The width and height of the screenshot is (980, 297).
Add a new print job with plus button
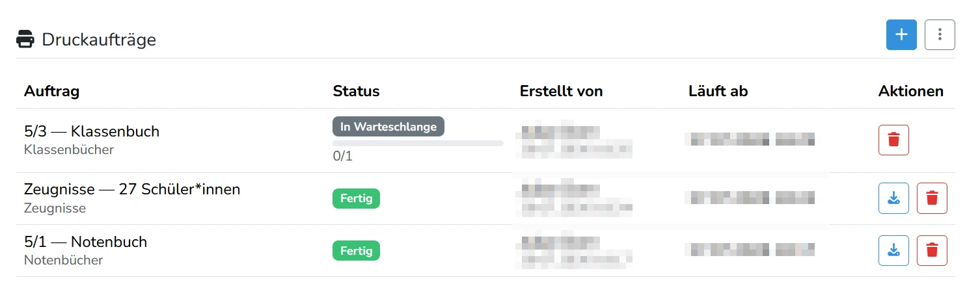901,34
